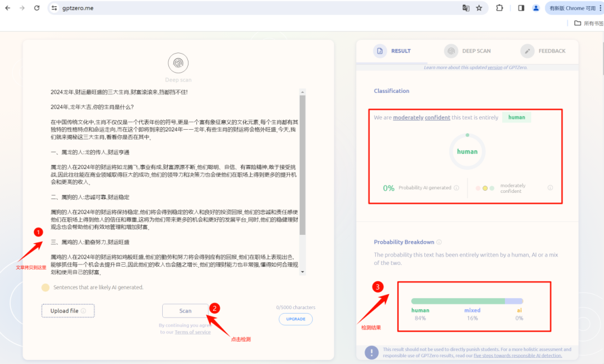Open the updated version link
Screen dimensions: 604x364
pyautogui.click(x=495, y=68)
